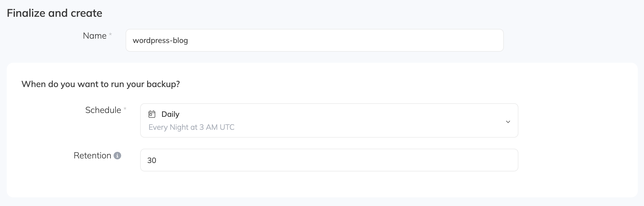Click the asterisk after the Name label
644x206 pixels.
pos(110,34)
